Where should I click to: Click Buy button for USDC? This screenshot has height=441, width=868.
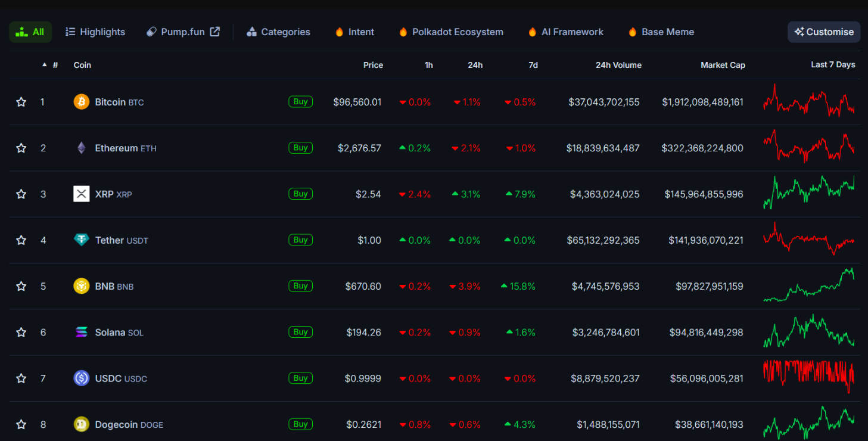pos(301,378)
